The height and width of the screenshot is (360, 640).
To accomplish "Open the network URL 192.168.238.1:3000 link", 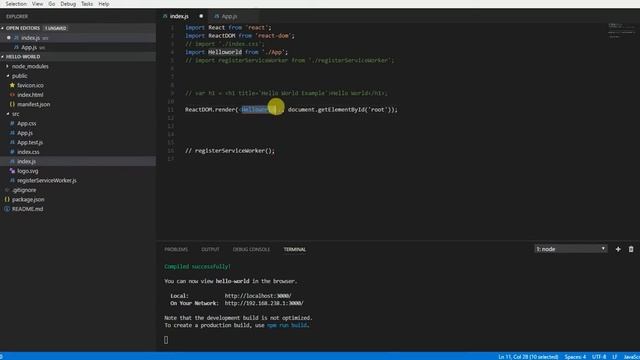I will [x=264, y=303].
